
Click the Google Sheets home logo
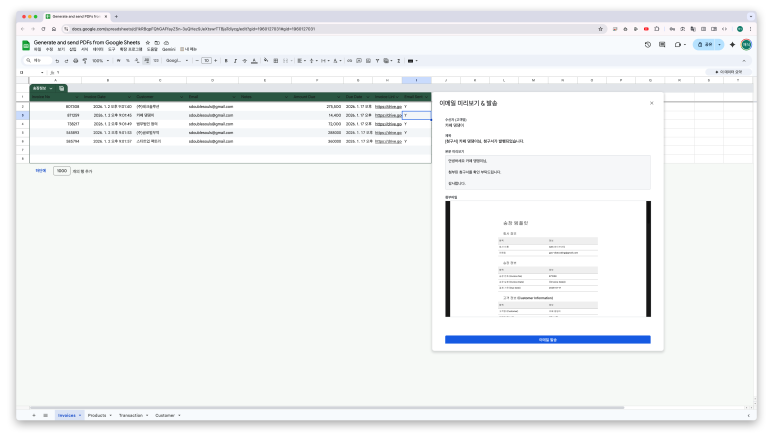pyautogui.click(x=25, y=45)
